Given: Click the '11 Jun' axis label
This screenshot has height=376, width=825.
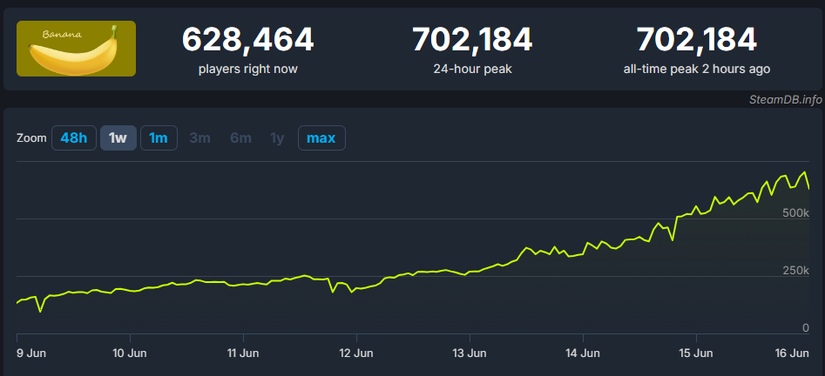Looking at the screenshot, I should click(243, 353).
